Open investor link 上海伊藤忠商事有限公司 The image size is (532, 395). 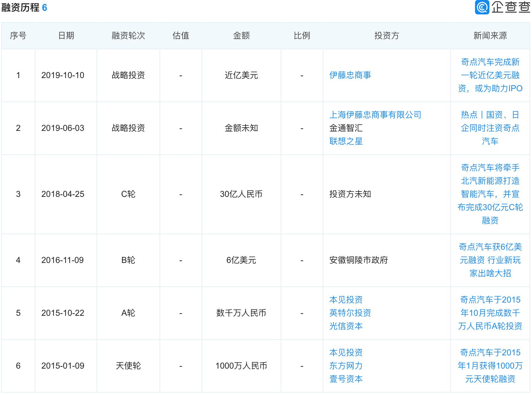[375, 115]
